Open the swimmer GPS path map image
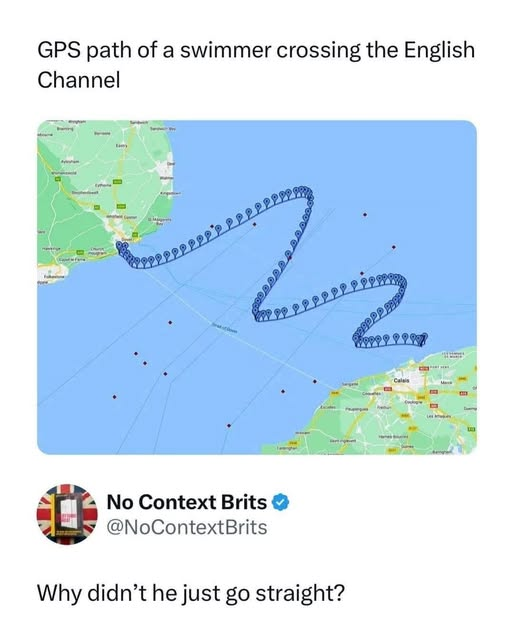 tap(257, 287)
